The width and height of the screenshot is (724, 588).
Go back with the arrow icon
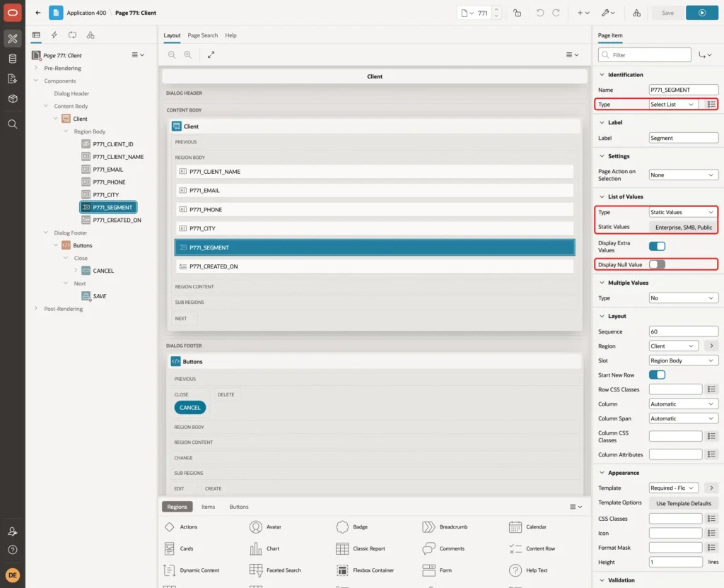pyautogui.click(x=38, y=13)
